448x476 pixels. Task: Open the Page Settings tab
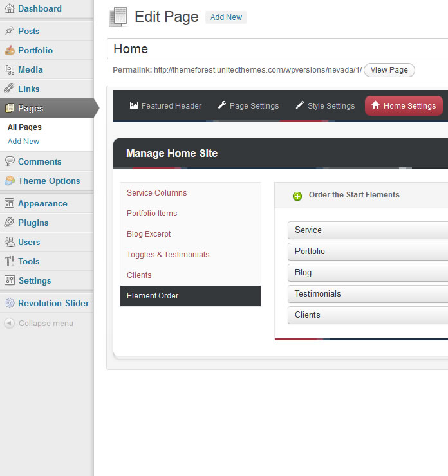click(x=248, y=106)
